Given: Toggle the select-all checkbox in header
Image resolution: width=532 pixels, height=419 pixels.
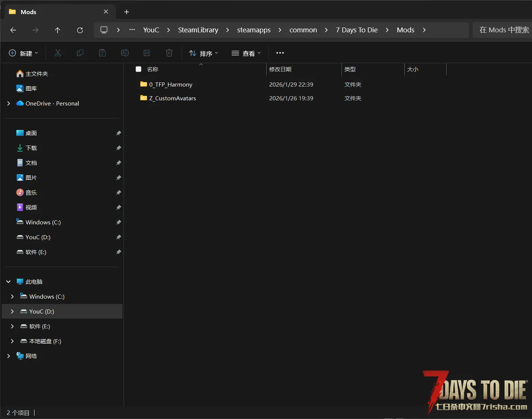Looking at the screenshot, I should point(138,69).
